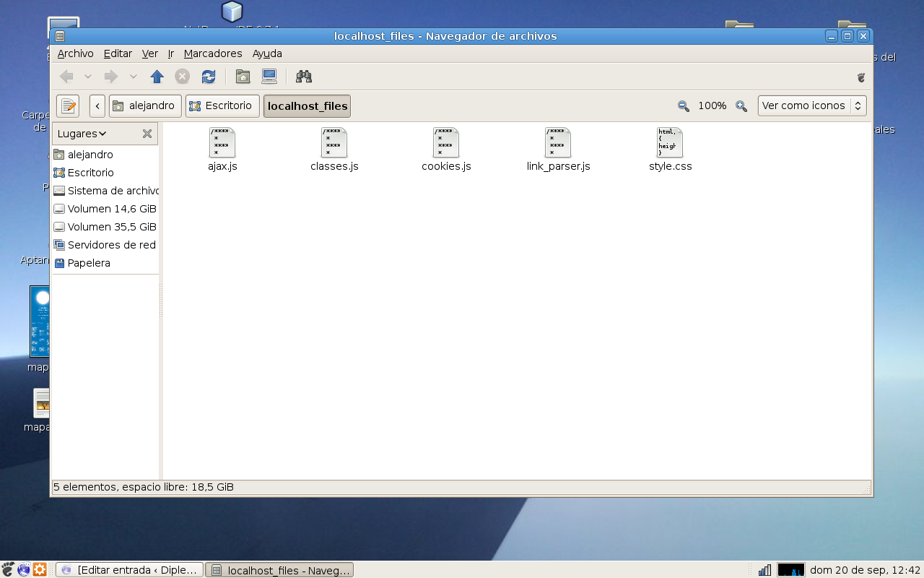Open the Lugares sidebar selector
The width and height of the screenshot is (924, 578).
(x=82, y=134)
